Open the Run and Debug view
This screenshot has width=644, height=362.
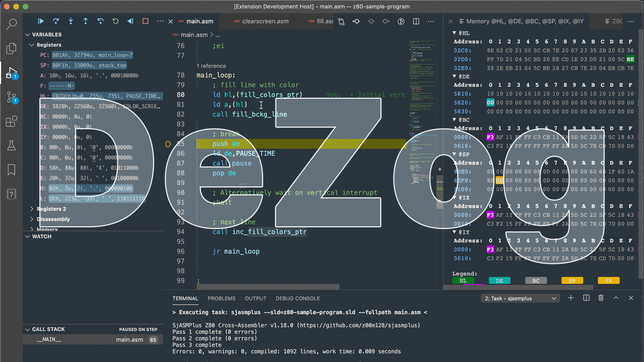[11, 73]
